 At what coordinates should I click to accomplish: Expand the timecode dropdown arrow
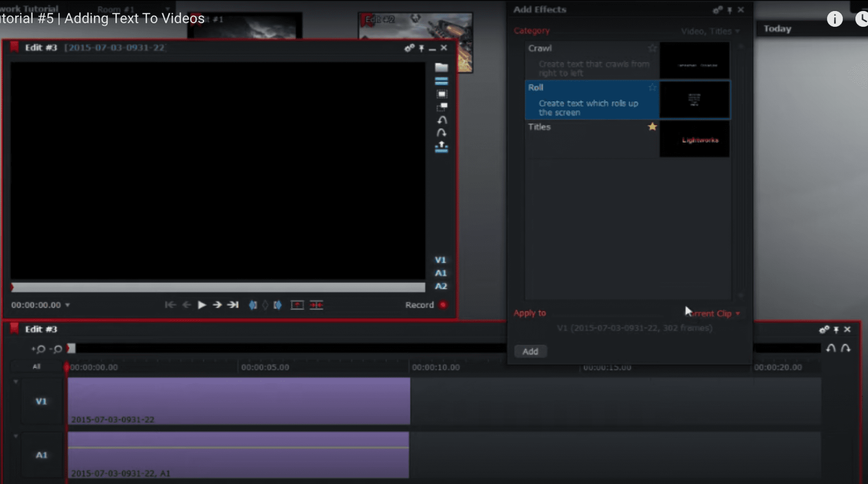point(68,305)
